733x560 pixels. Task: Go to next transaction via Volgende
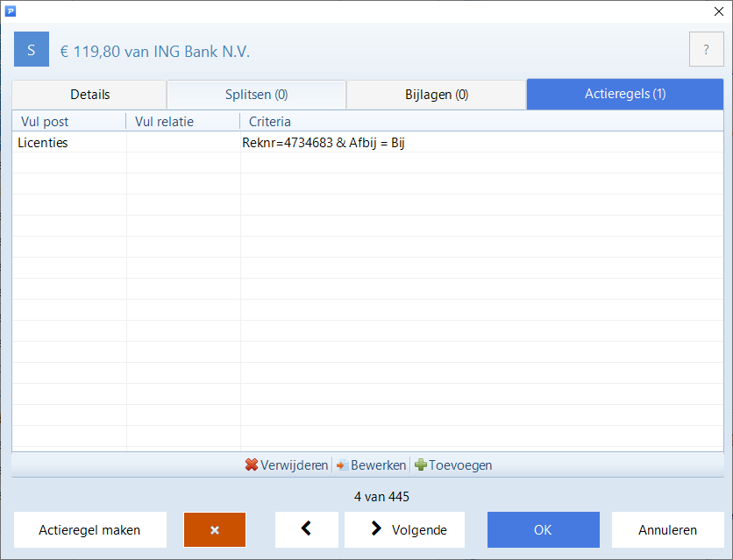404,529
